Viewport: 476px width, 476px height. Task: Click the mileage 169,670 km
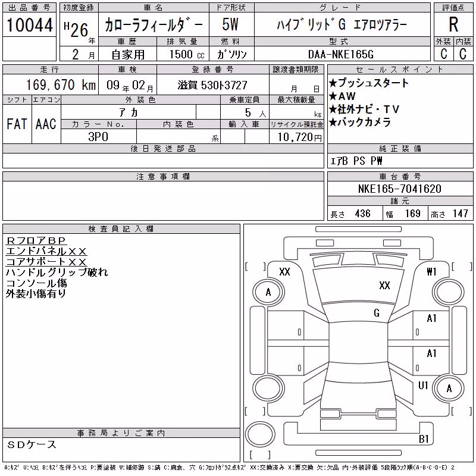tap(61, 84)
